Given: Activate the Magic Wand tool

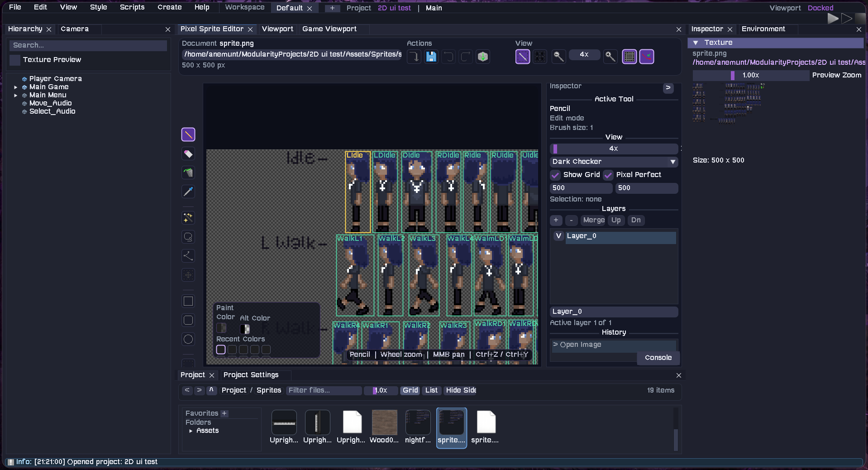Looking at the screenshot, I should point(188,218).
